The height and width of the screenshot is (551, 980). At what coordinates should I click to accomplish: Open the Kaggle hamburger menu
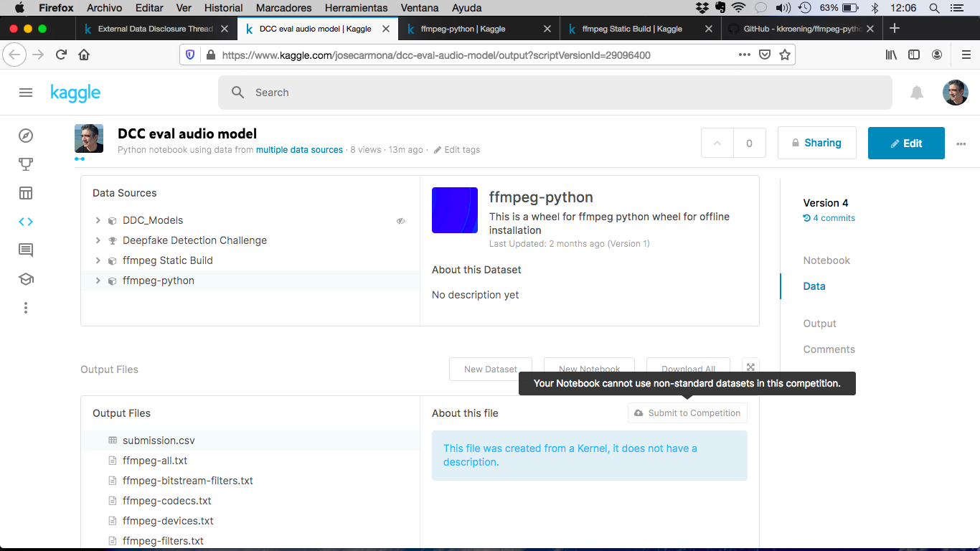tap(26, 93)
